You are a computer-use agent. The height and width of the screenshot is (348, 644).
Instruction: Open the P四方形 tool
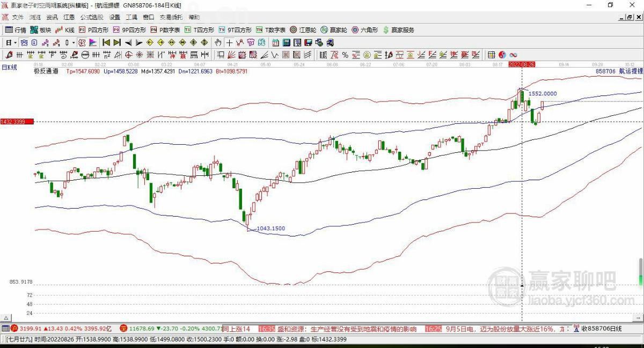click(x=94, y=30)
